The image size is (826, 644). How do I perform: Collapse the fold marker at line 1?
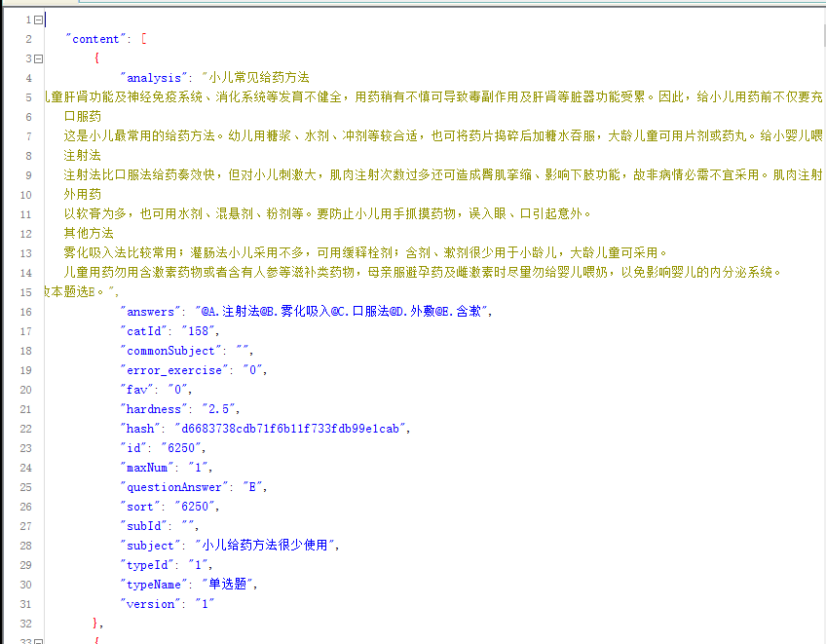38,20
